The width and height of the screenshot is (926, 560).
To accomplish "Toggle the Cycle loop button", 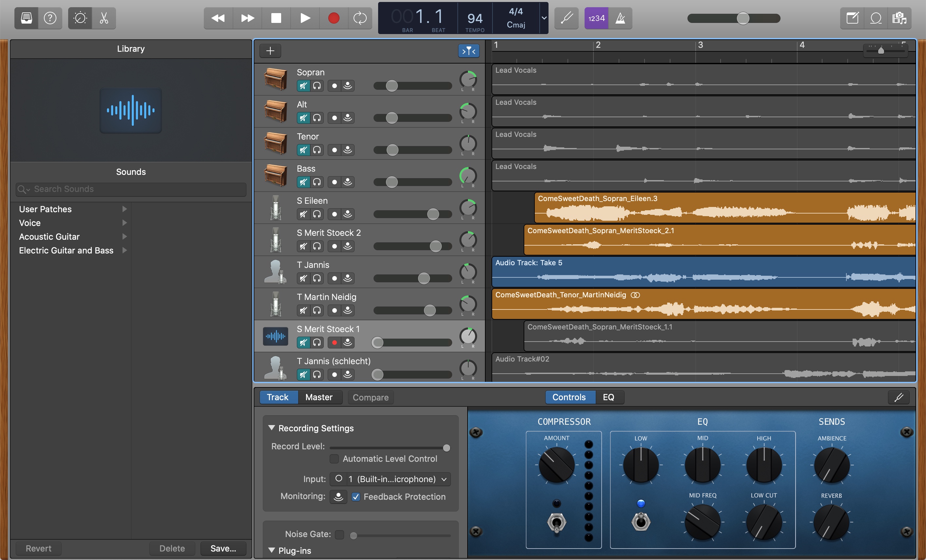I will click(360, 18).
